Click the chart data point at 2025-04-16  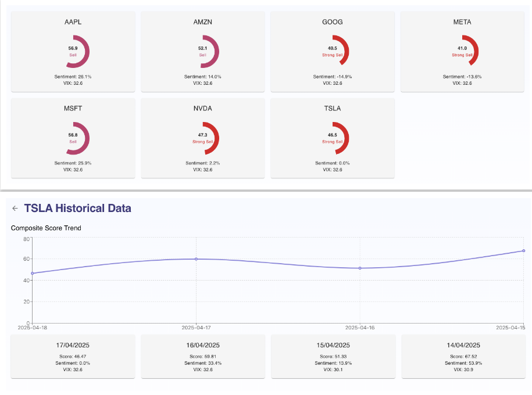(360, 268)
